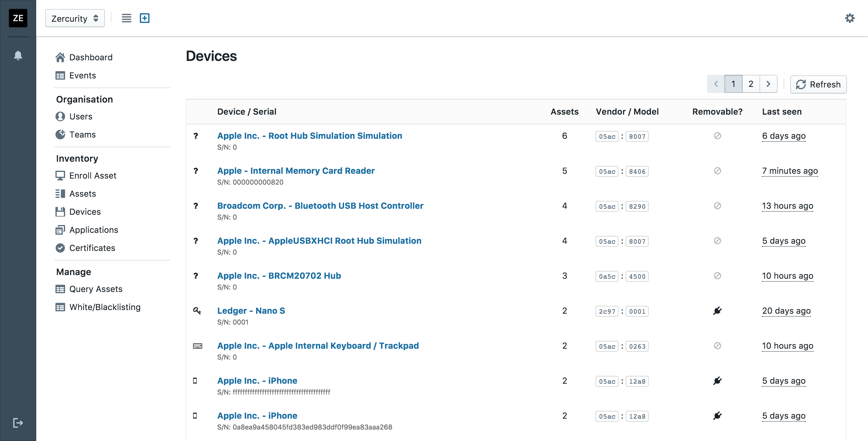
Task: Navigate to White/Blacklisting menu item
Action: pos(105,307)
